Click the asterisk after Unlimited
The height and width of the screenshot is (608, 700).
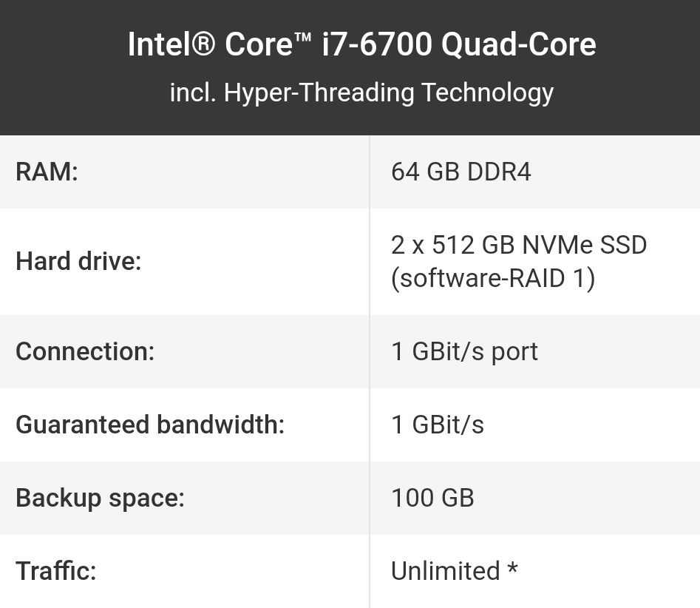512,567
